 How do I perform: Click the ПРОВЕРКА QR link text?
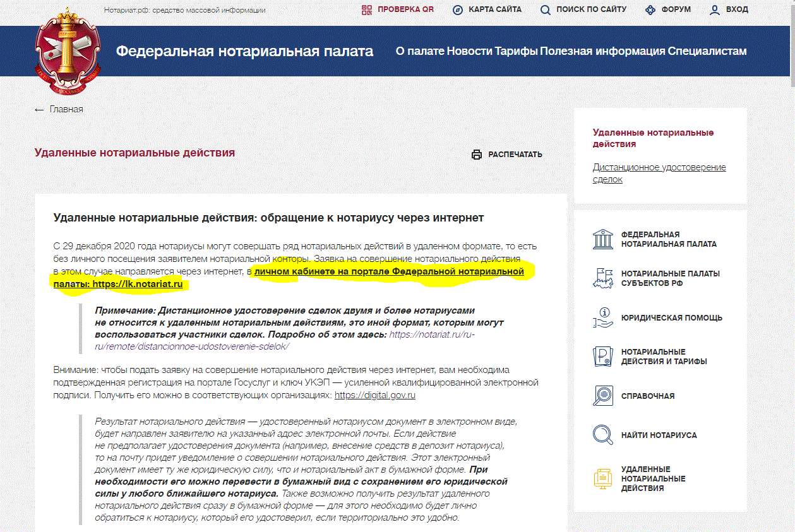click(x=406, y=9)
